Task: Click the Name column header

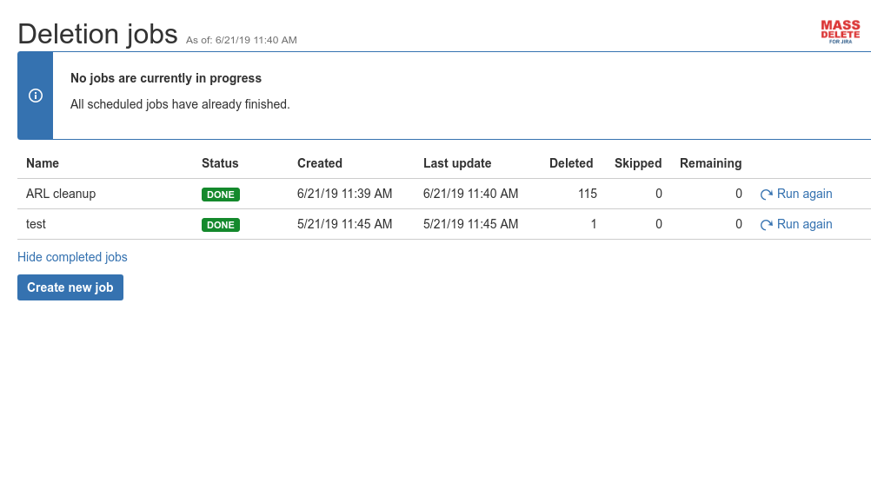Action: click(41, 163)
